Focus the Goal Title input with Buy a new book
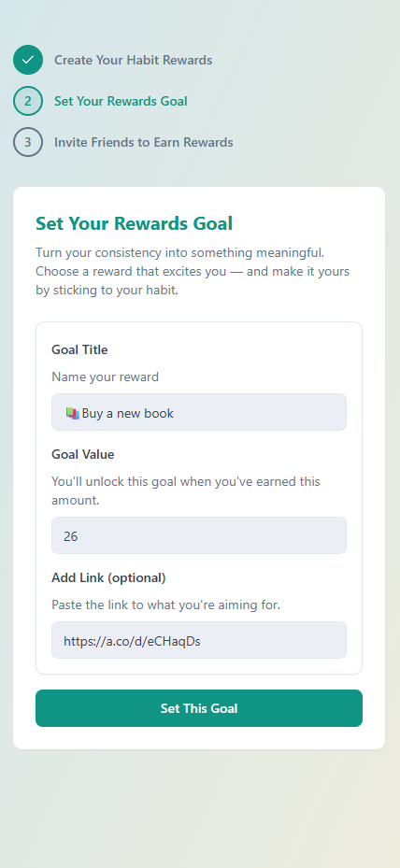Image resolution: width=400 pixels, height=868 pixels. (199, 412)
